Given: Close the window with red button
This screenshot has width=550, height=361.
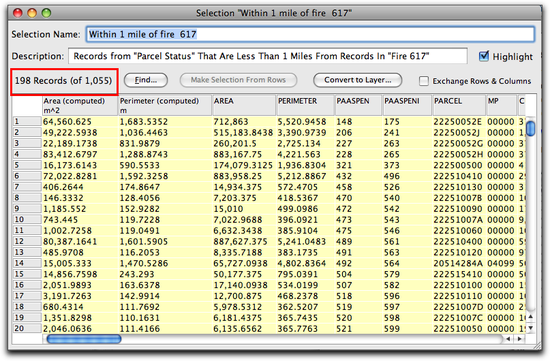Looking at the screenshot, I should point(18,13).
